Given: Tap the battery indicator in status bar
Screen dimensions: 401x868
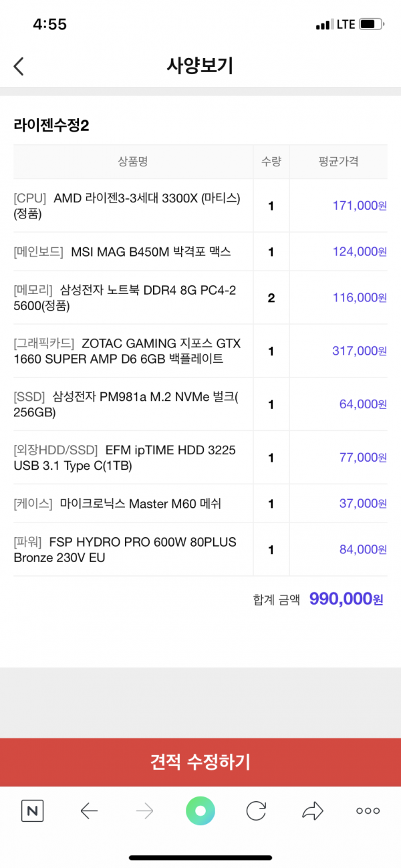Looking at the screenshot, I should point(372,25).
